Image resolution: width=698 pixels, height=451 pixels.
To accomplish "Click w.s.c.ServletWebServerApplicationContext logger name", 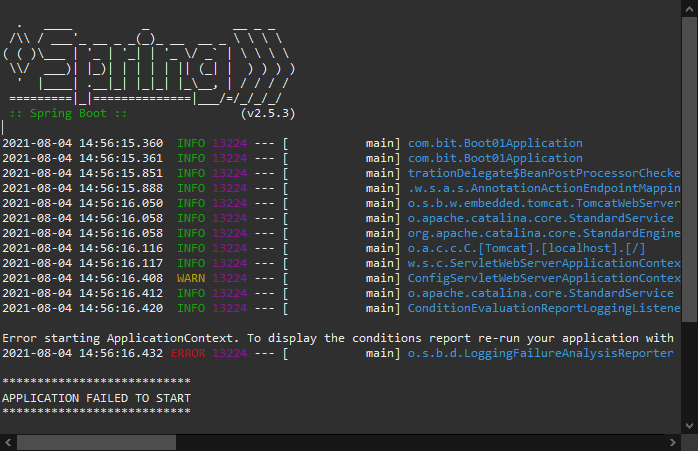I will (x=544, y=263).
